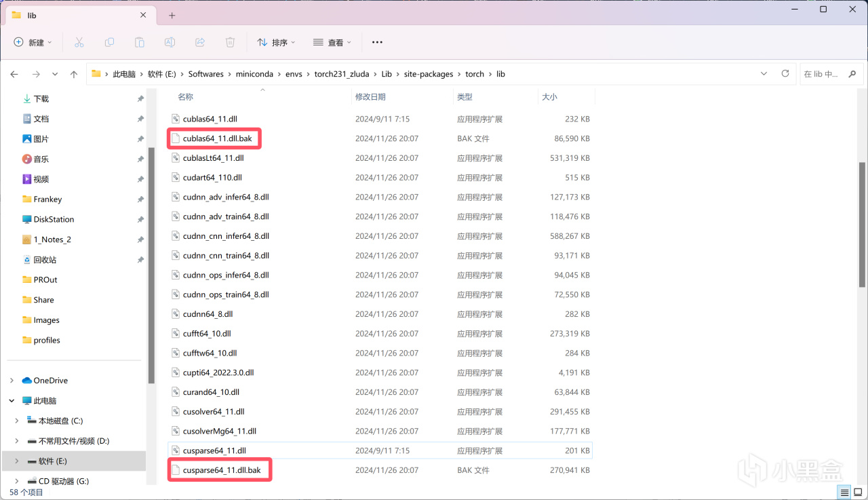Screen dimensions: 868x500
Task: Click the Rename icon in toolbar
Action: [x=170, y=42]
